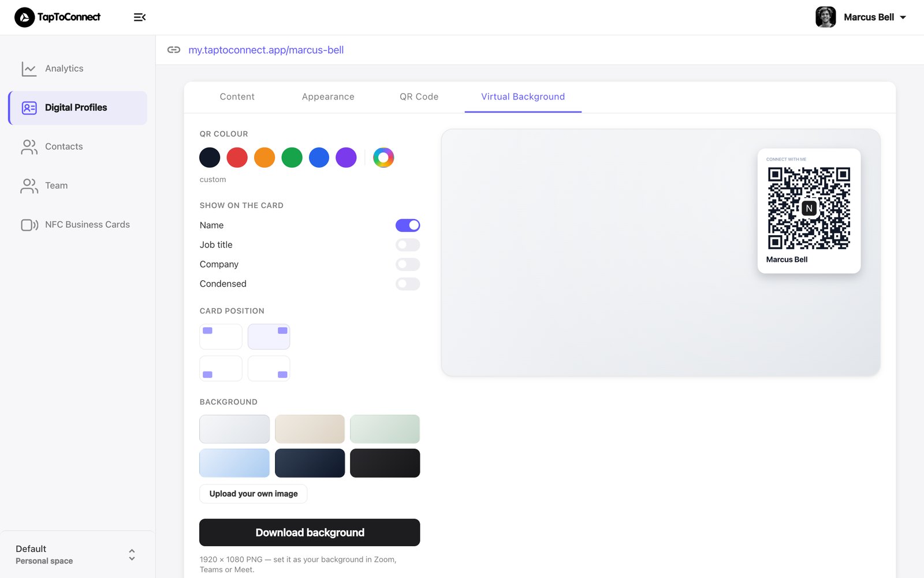Place the card in the bottom-left position
This screenshot has height=578, width=924.
[x=221, y=368]
